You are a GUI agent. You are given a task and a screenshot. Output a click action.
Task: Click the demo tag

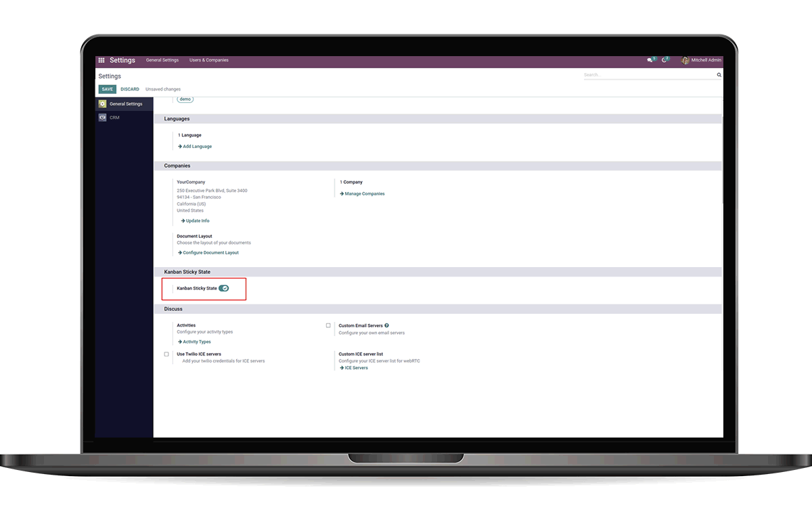185,99
